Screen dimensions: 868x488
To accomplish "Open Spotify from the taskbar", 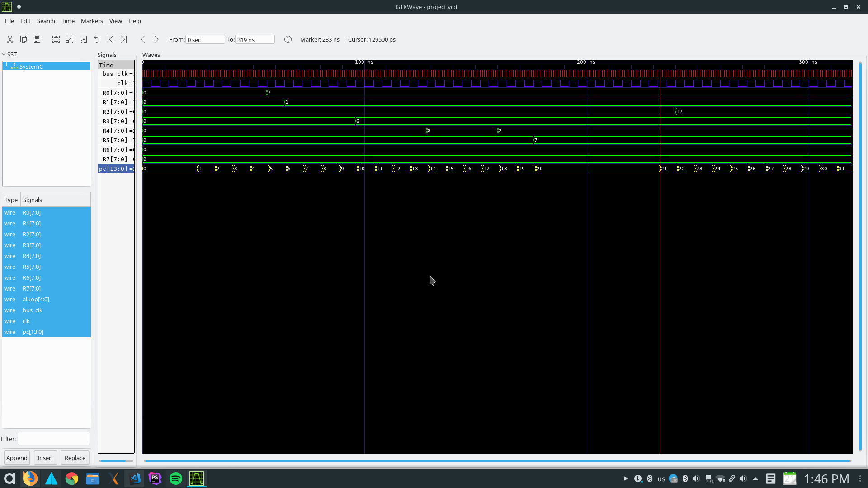I will (176, 479).
